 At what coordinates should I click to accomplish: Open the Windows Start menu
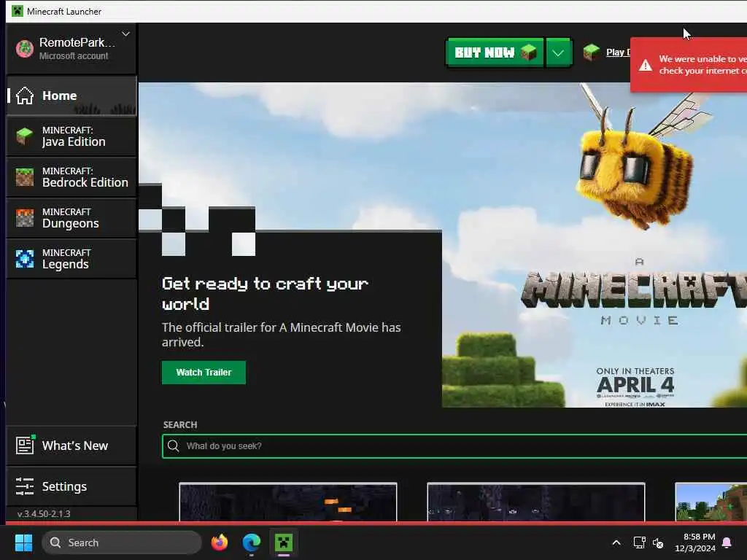click(x=23, y=542)
